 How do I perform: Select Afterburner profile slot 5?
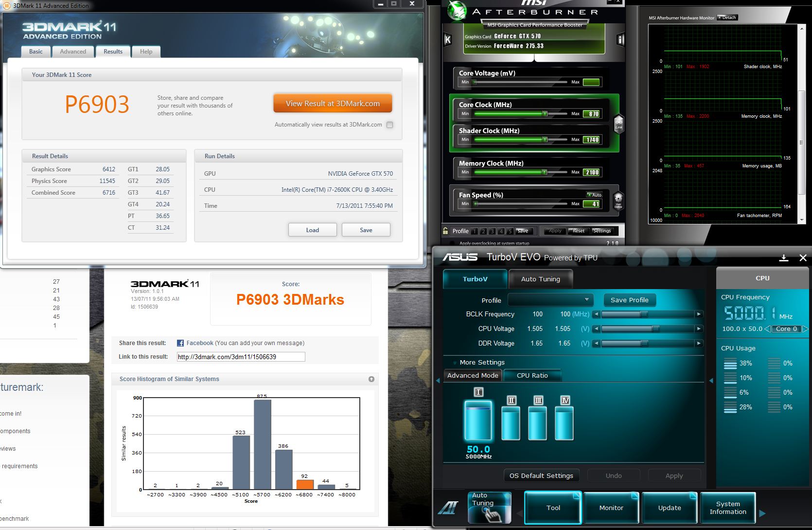tap(510, 231)
